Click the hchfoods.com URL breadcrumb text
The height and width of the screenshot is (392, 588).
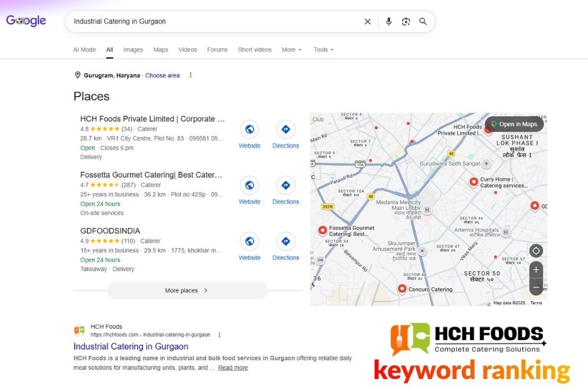pyautogui.click(x=151, y=335)
